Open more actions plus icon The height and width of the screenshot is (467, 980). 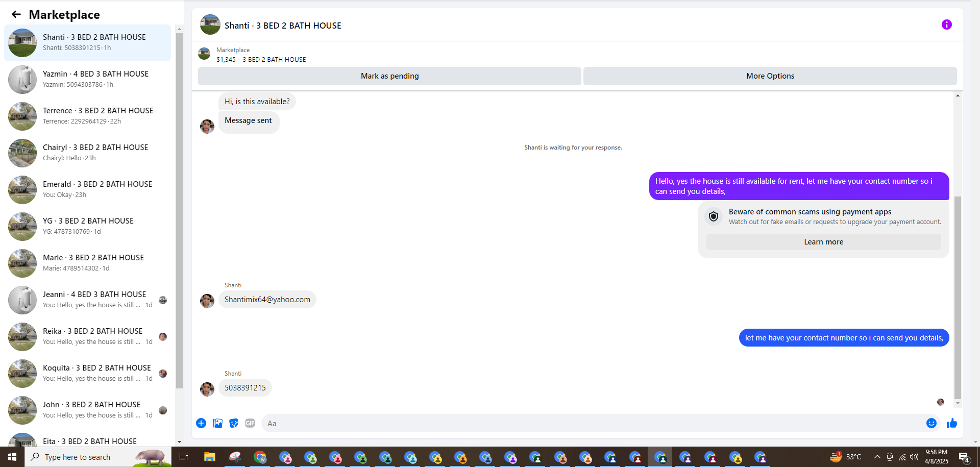[201, 423]
